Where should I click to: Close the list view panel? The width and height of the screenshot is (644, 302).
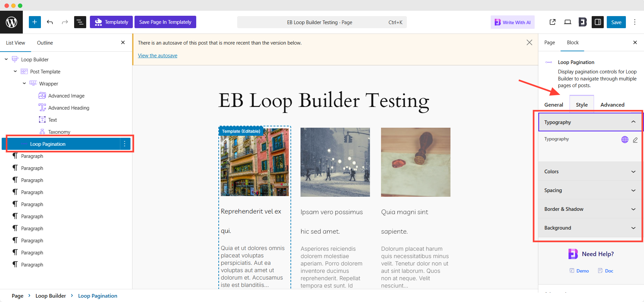point(123,43)
